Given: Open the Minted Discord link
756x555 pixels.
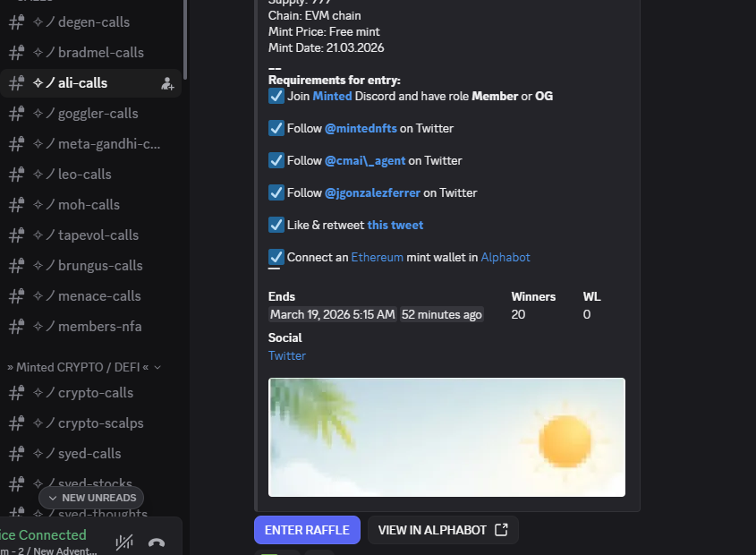Looking at the screenshot, I should coord(332,96).
